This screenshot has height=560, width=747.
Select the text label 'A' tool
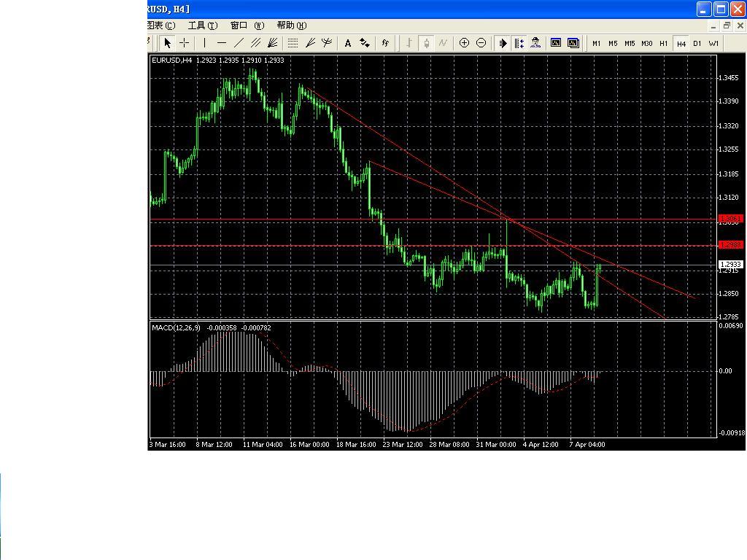(x=348, y=43)
